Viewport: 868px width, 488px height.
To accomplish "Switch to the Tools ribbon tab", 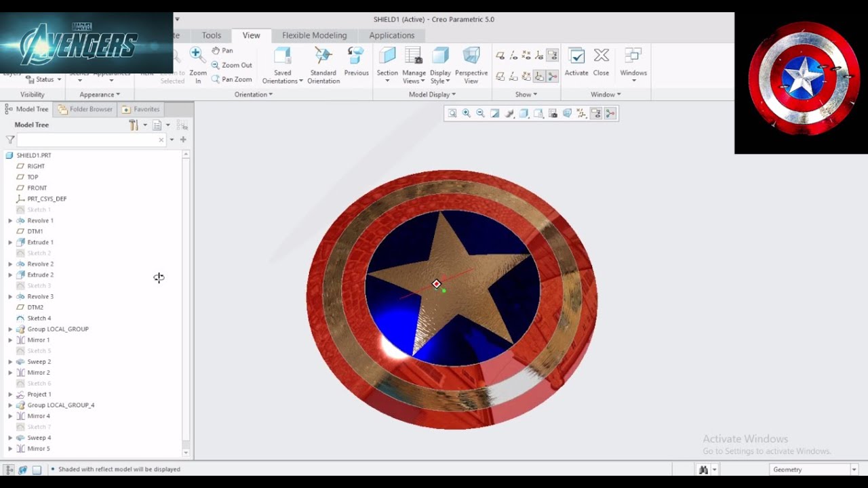I will point(211,35).
